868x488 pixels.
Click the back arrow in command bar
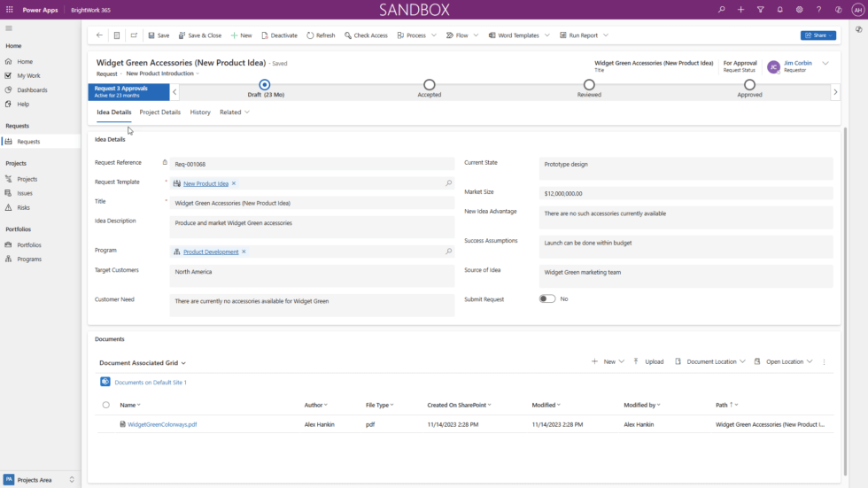99,35
